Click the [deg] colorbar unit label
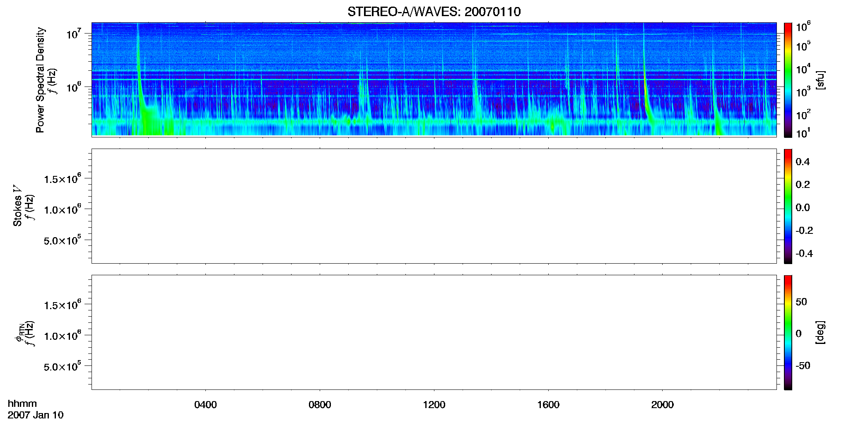Viewport: 868px width, 447px height. tap(820, 332)
